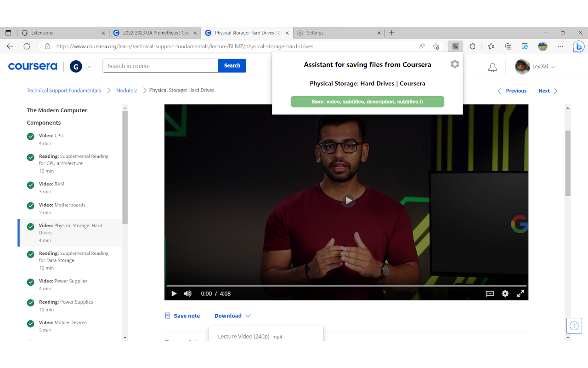
Task: Go to Previous lecture
Action: 512,91
